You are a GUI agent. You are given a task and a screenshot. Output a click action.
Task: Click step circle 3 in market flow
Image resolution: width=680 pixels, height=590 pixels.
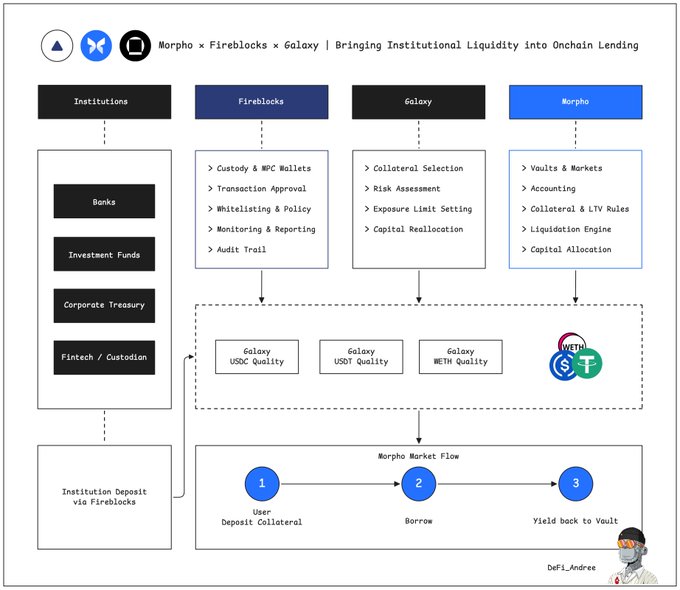click(575, 484)
